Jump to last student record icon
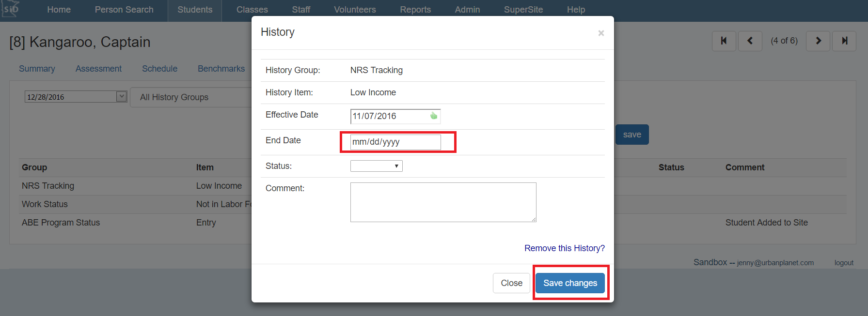The height and width of the screenshot is (316, 868). click(x=844, y=41)
